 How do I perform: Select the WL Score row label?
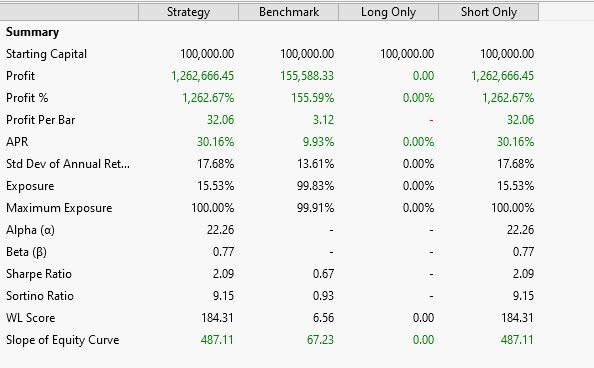pos(31,318)
